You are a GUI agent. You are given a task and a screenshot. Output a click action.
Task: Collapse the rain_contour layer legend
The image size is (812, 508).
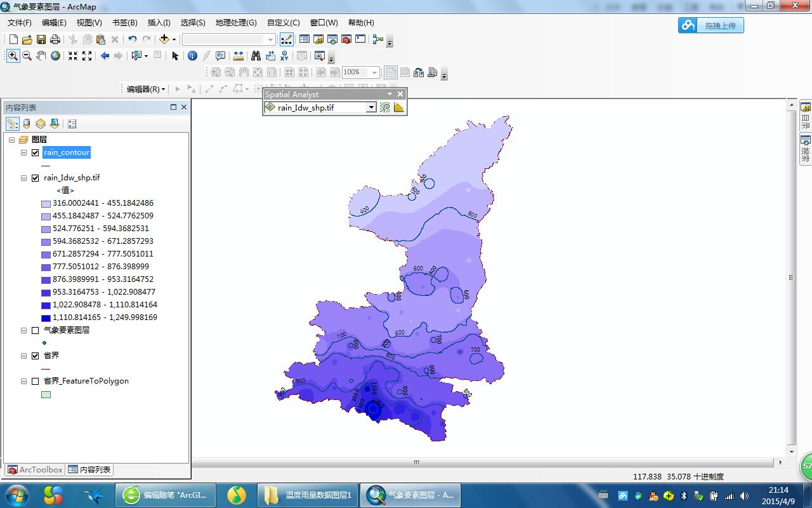(24, 152)
